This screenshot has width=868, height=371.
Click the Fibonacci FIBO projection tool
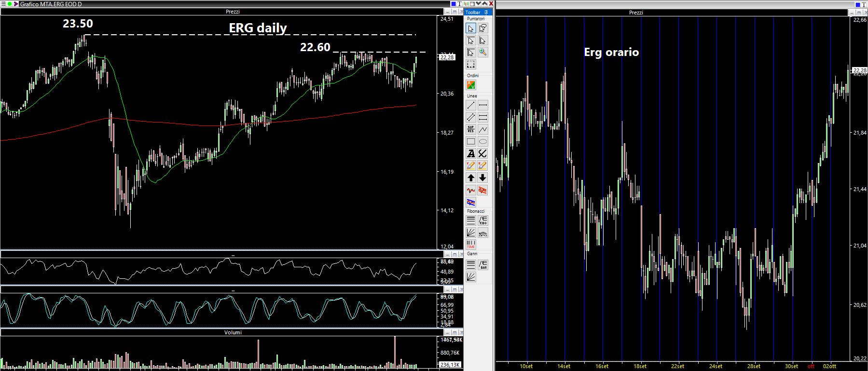(482, 220)
